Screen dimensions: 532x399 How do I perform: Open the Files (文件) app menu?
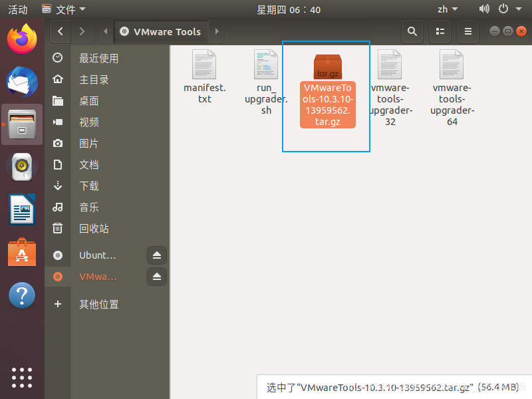click(x=64, y=9)
